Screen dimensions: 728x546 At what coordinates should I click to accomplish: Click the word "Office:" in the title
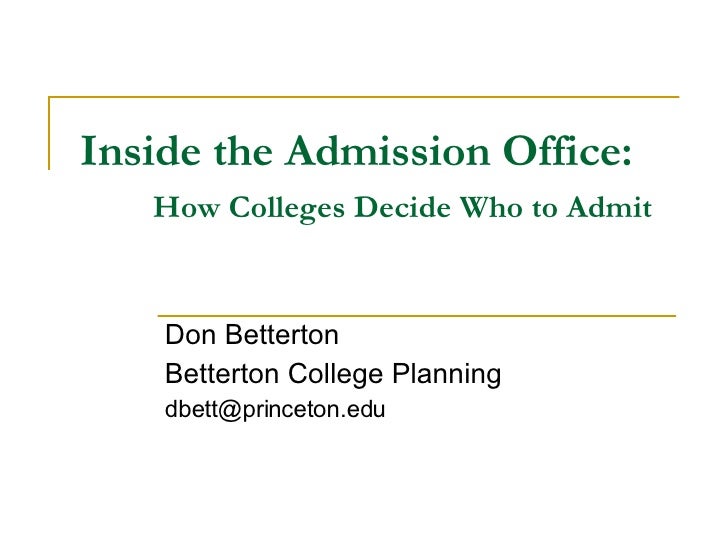point(567,150)
